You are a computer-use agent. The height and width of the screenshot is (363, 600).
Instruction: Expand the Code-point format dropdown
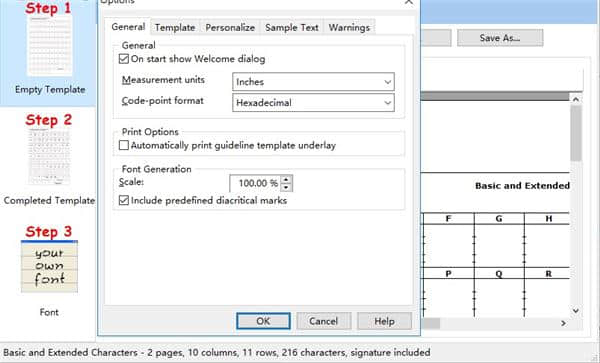[x=313, y=103]
